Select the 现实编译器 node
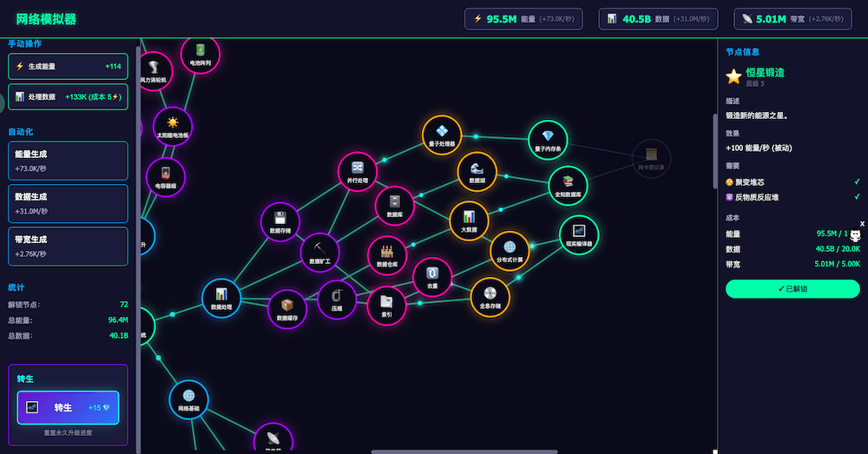This screenshot has height=454, width=868. click(579, 234)
